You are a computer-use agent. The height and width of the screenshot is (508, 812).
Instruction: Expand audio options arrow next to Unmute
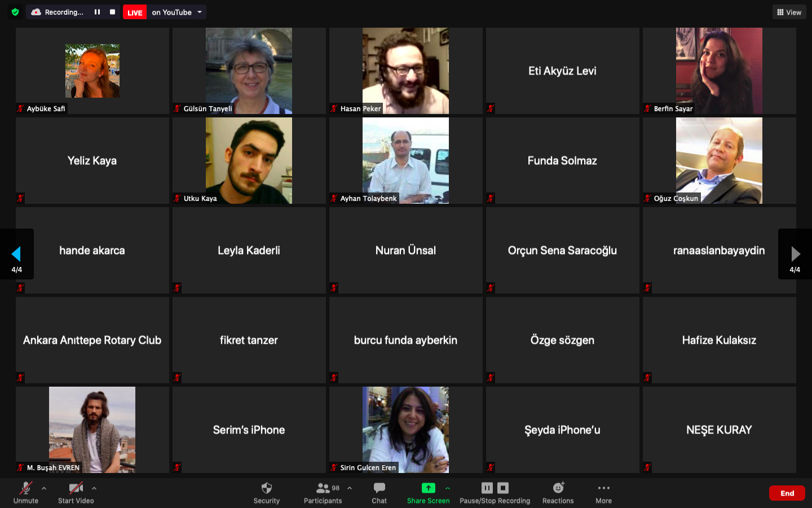44,488
